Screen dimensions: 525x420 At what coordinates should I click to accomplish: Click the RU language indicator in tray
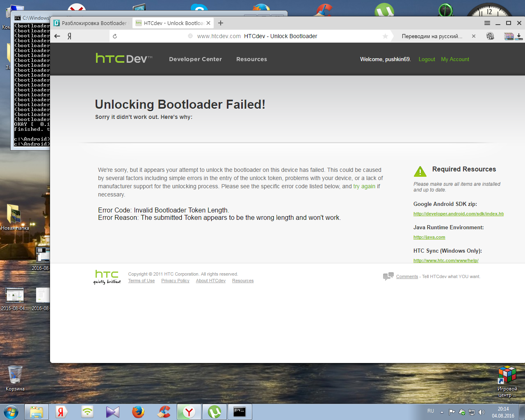click(x=431, y=411)
